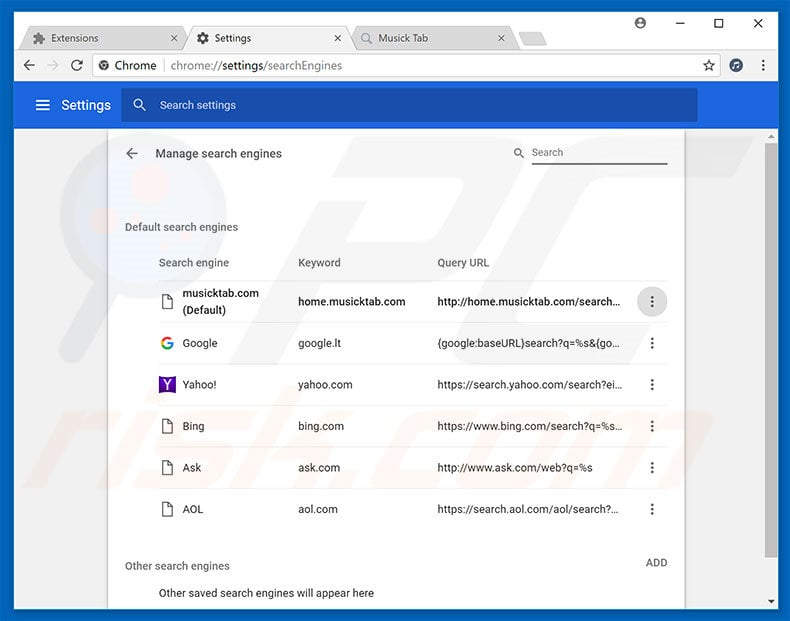
Task: Go back from Manage search engines
Action: (x=132, y=153)
